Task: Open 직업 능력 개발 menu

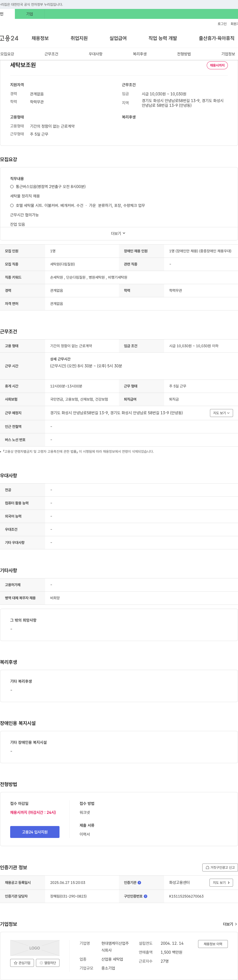Action: click(162, 38)
